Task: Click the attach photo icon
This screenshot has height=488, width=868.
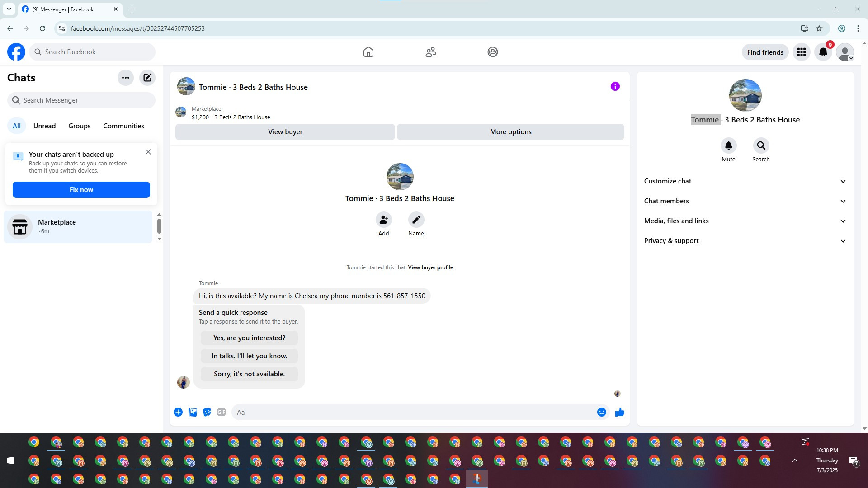Action: click(x=193, y=412)
